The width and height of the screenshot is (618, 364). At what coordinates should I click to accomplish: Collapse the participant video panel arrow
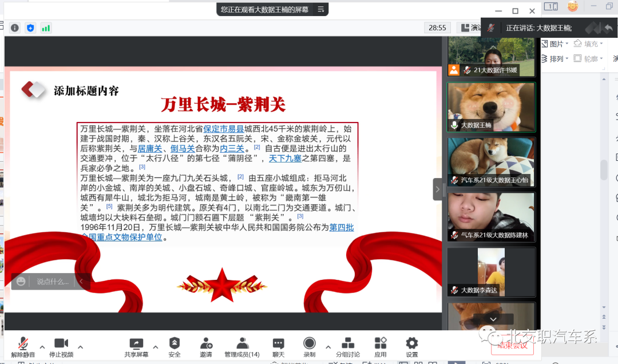[438, 189]
